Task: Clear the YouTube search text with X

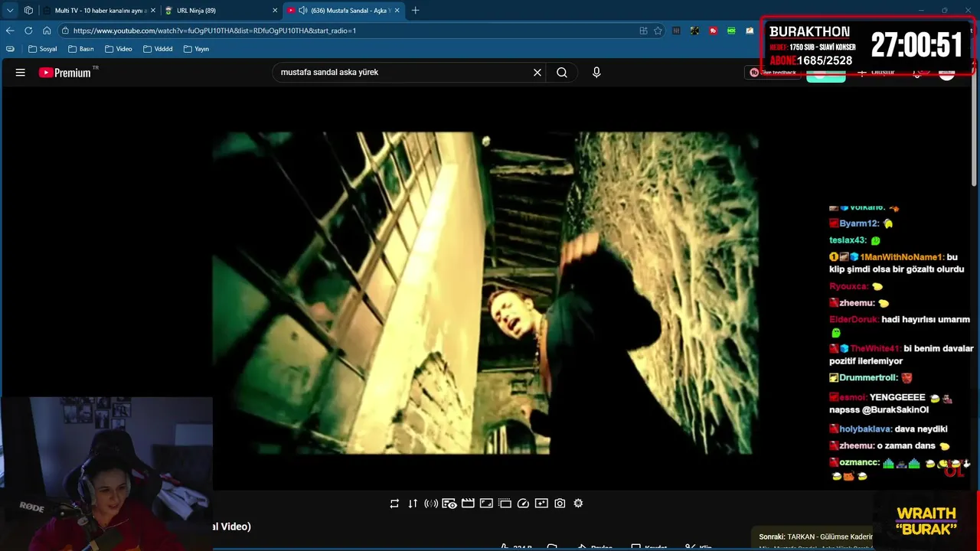Action: 537,73
